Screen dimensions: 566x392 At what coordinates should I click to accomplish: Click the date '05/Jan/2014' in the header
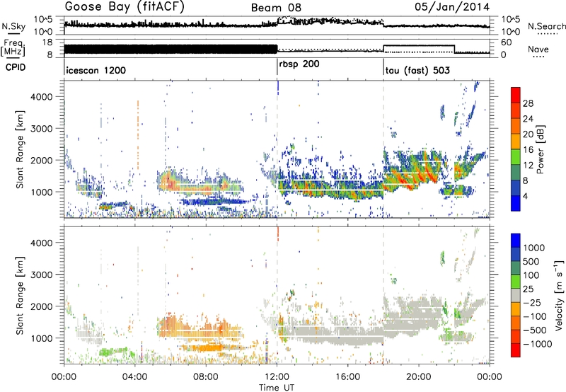[x=452, y=7]
